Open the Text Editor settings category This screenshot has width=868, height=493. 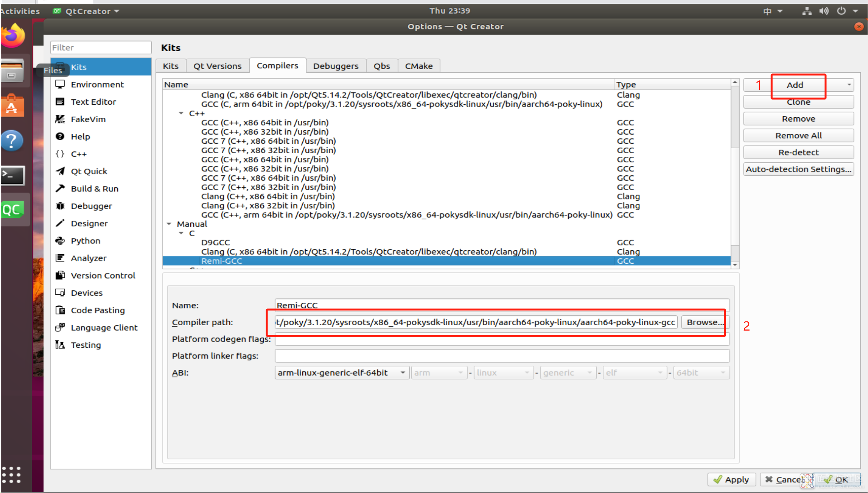click(101, 102)
